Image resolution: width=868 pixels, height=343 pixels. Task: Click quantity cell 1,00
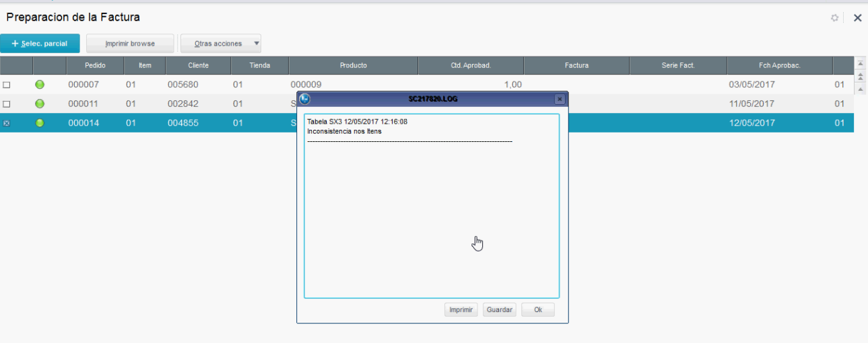click(x=512, y=85)
